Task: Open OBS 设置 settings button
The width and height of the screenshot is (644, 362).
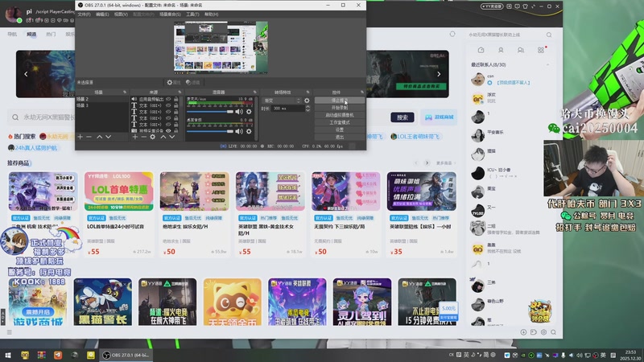Action: point(340,130)
